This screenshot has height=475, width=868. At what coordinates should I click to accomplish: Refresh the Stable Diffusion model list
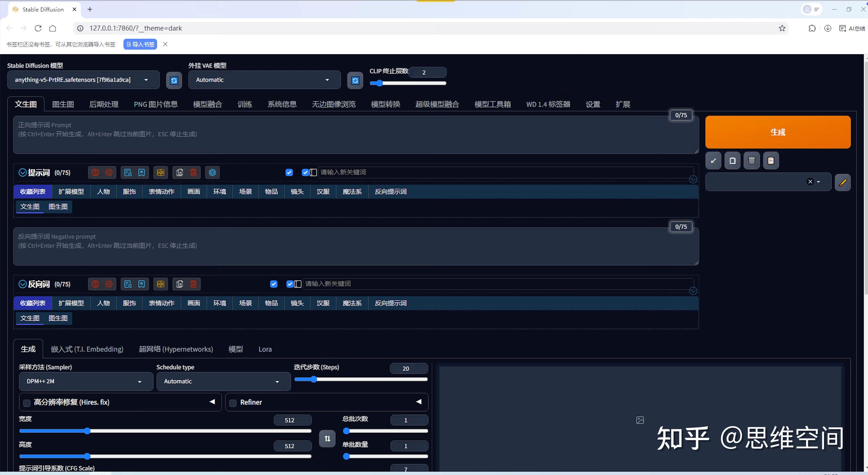(x=174, y=80)
